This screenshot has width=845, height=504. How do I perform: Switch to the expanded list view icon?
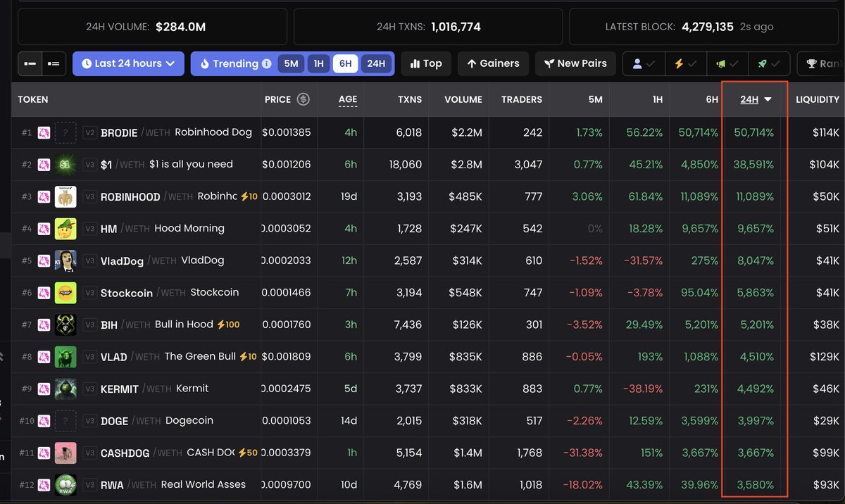54,63
